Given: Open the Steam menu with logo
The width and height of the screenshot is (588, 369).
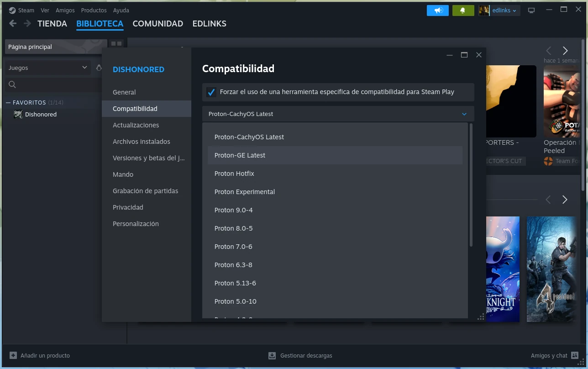Looking at the screenshot, I should click(x=21, y=10).
